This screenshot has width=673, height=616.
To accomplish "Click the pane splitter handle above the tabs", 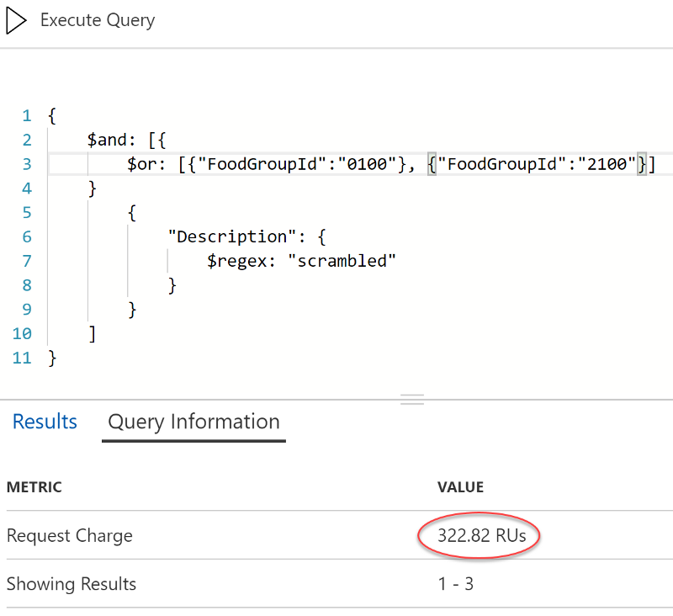I will tap(412, 400).
